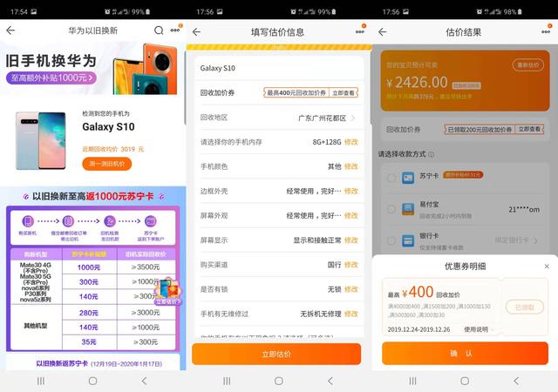The image size is (558, 392).
Task: Open the 绑定银行卡 chevron link
Action: point(516,240)
